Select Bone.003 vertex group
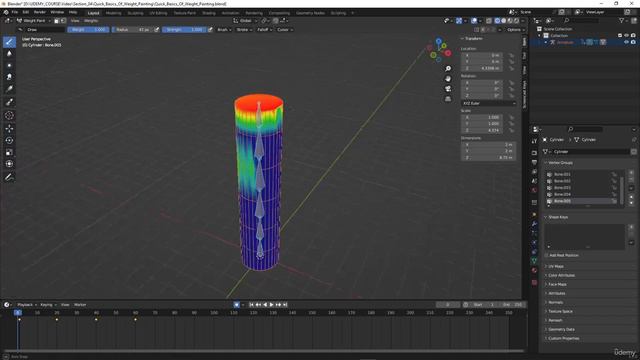 [x=582, y=187]
